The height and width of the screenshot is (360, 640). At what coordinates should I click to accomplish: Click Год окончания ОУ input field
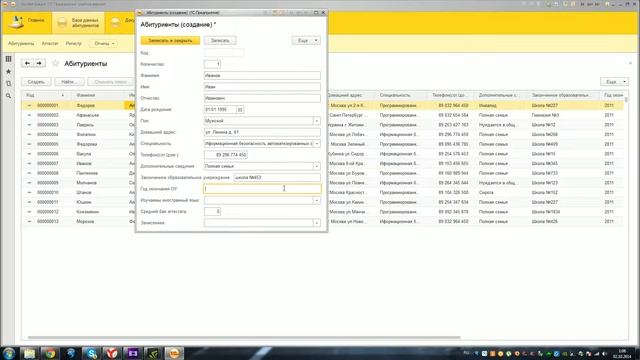262,189
